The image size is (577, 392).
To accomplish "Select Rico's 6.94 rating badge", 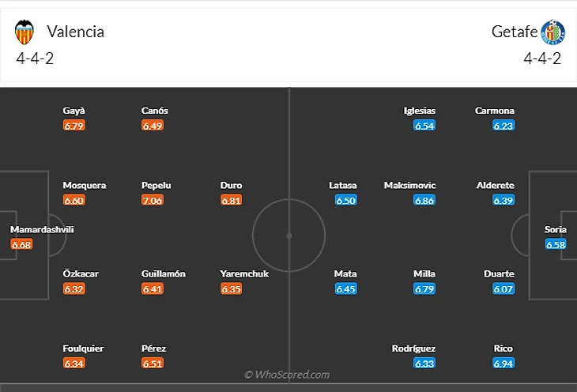I will 503,364.
